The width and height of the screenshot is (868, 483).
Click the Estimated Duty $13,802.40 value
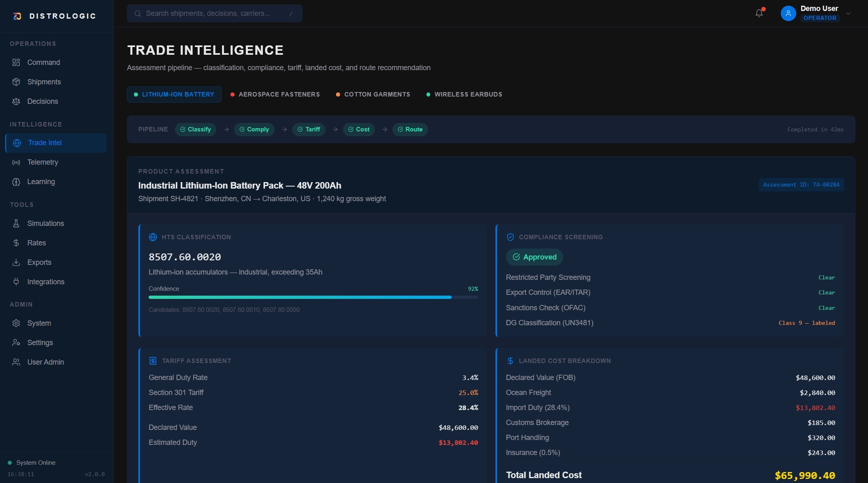pos(458,442)
